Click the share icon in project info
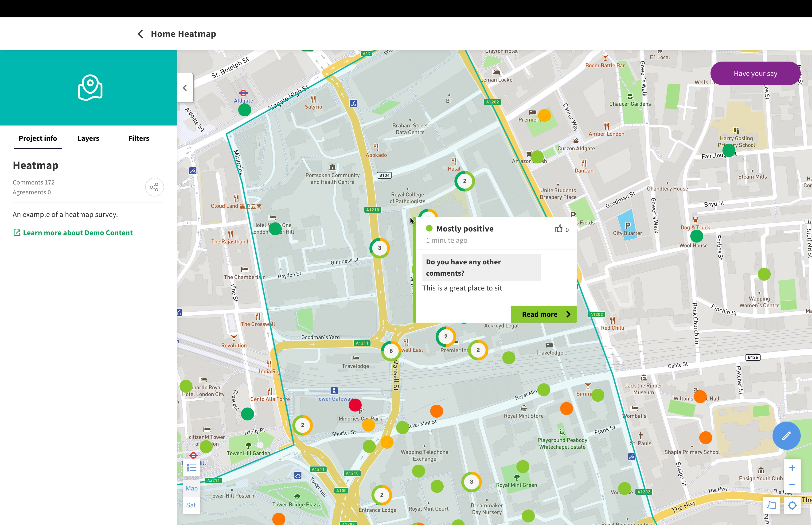Viewport: 812px width, 525px height. [x=154, y=187]
